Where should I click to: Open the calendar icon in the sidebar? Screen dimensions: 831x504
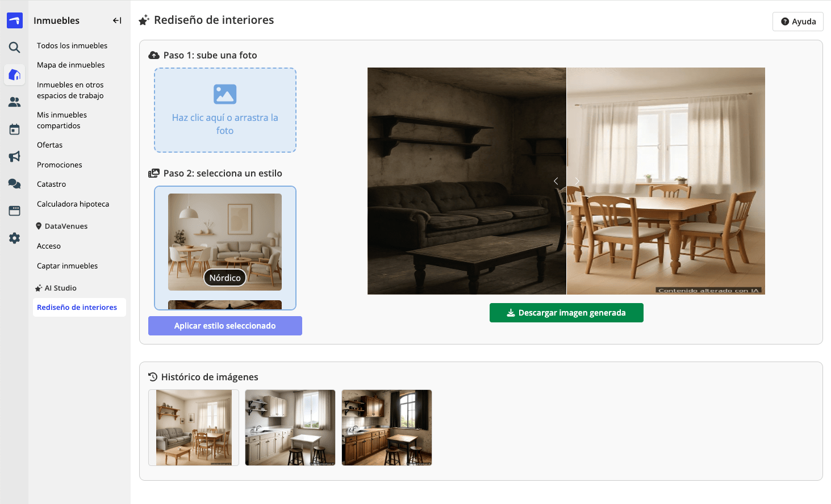click(x=14, y=129)
